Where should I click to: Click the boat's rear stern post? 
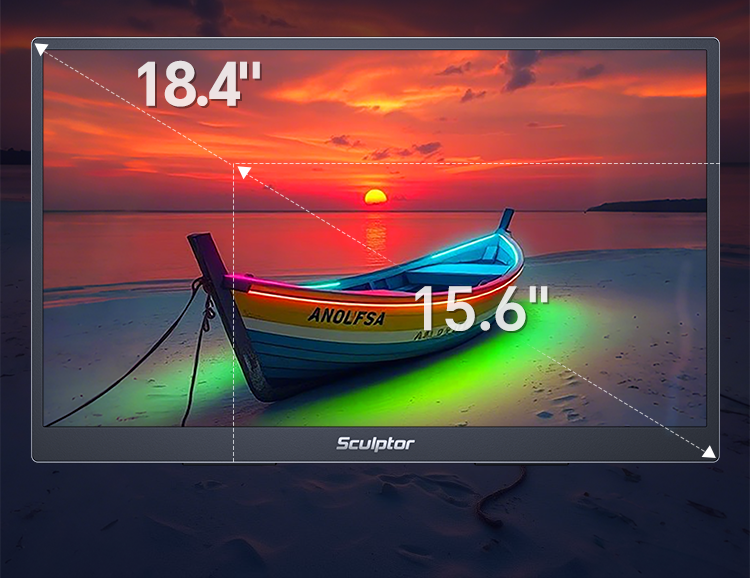pos(506,220)
